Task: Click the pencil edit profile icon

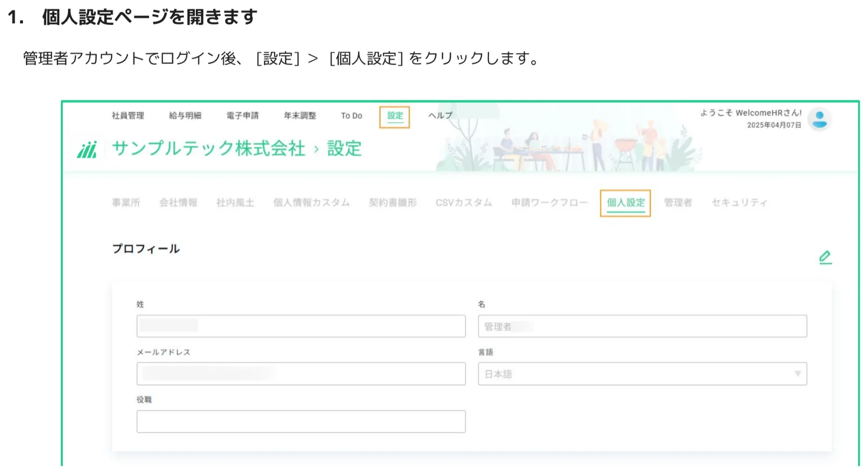Action: click(825, 257)
